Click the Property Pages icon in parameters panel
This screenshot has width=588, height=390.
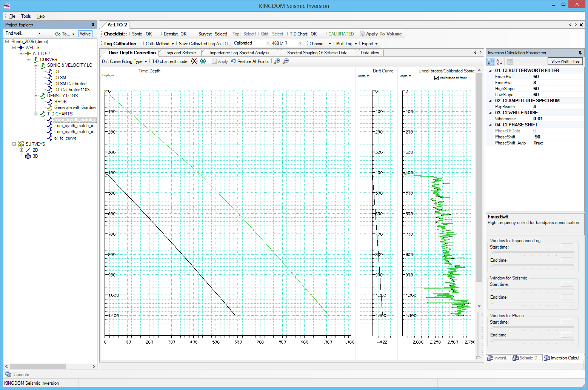click(510, 61)
